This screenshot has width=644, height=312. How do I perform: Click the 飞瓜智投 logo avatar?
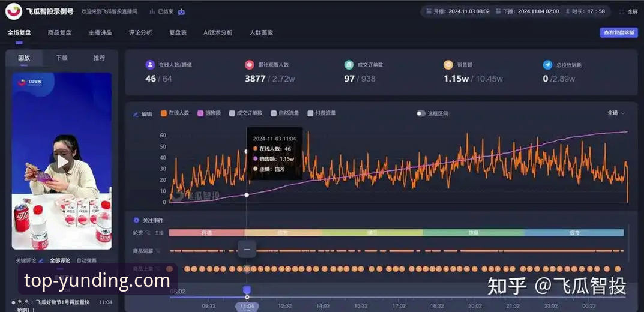click(14, 11)
